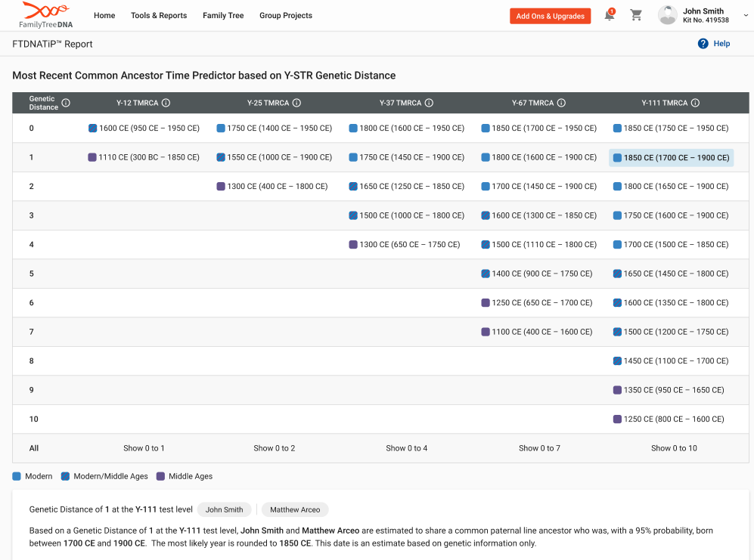Open the Tools & Reports menu

point(159,15)
